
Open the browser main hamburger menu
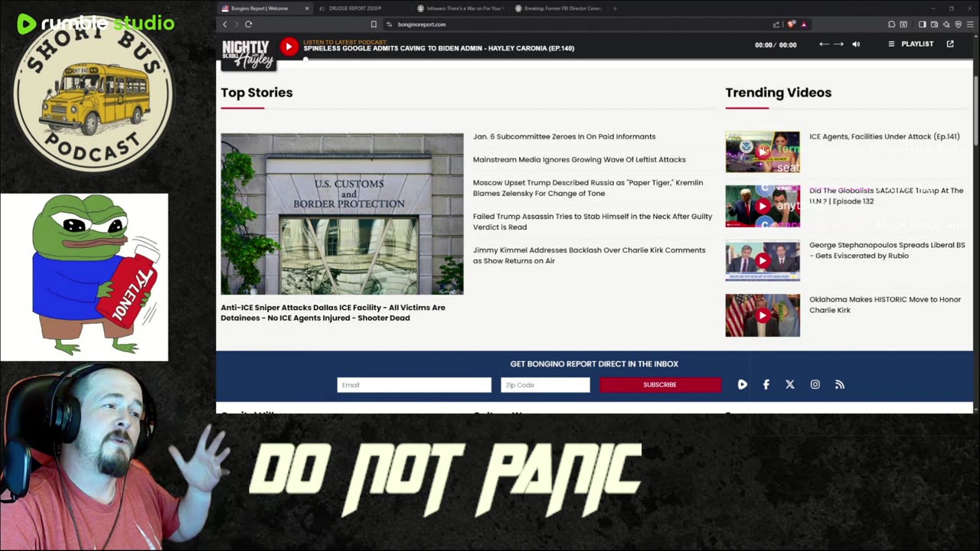tap(969, 24)
